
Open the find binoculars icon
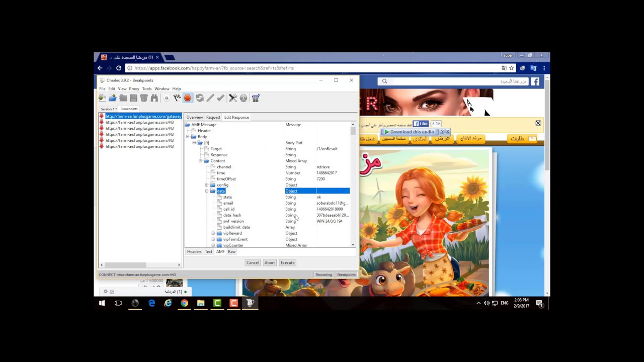[154, 98]
